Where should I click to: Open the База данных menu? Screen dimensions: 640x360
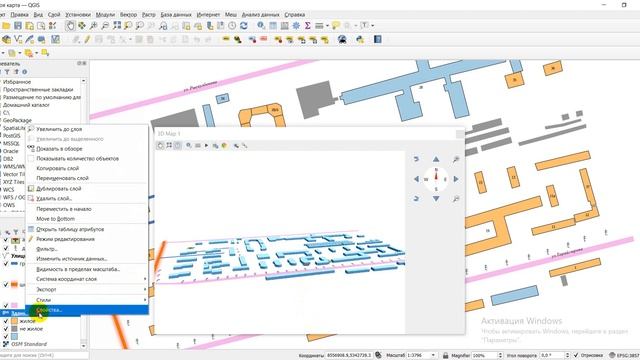click(x=176, y=14)
